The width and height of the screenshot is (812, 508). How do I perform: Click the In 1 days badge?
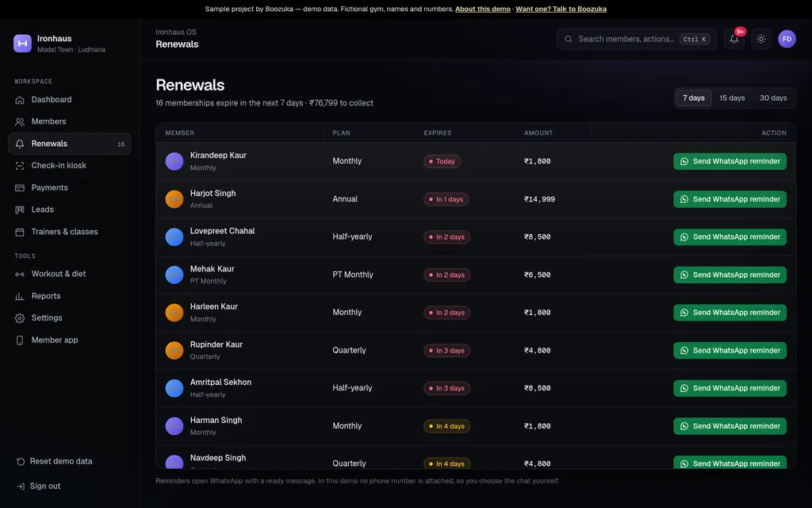(446, 199)
